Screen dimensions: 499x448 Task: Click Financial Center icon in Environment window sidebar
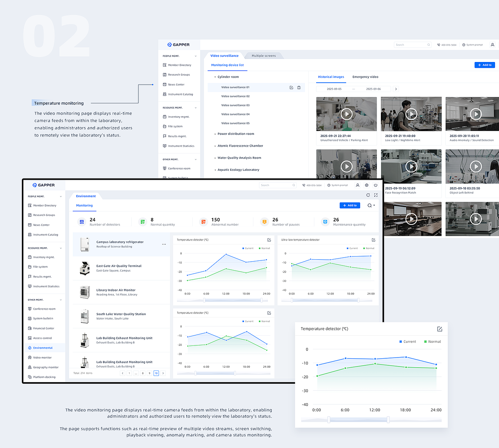tap(30, 328)
